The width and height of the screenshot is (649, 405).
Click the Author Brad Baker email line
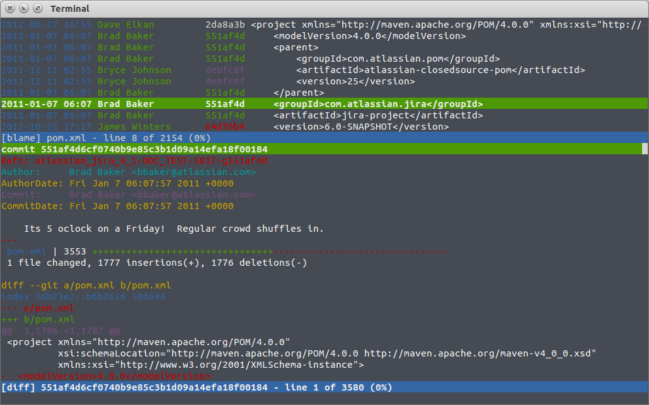(x=128, y=172)
